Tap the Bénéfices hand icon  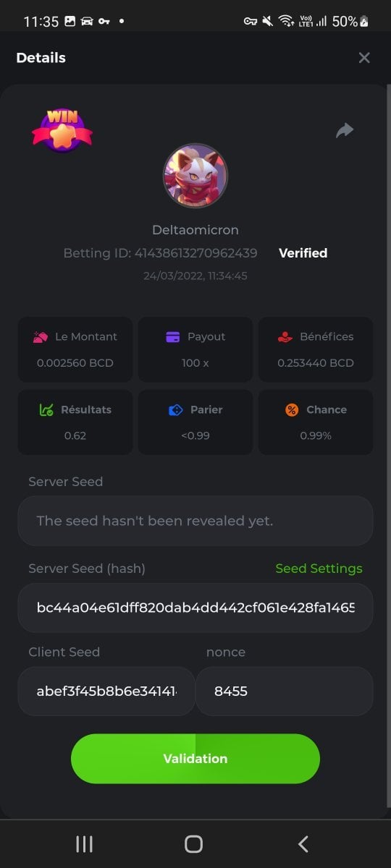pos(286,336)
